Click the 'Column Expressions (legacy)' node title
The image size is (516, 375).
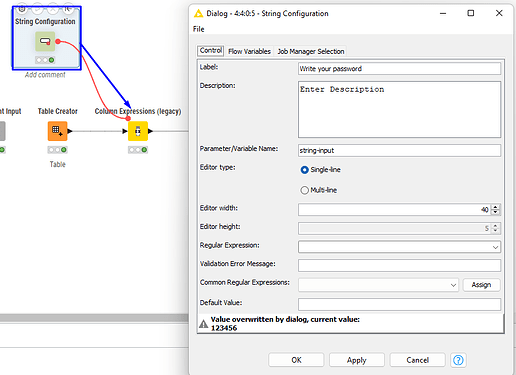point(138,111)
